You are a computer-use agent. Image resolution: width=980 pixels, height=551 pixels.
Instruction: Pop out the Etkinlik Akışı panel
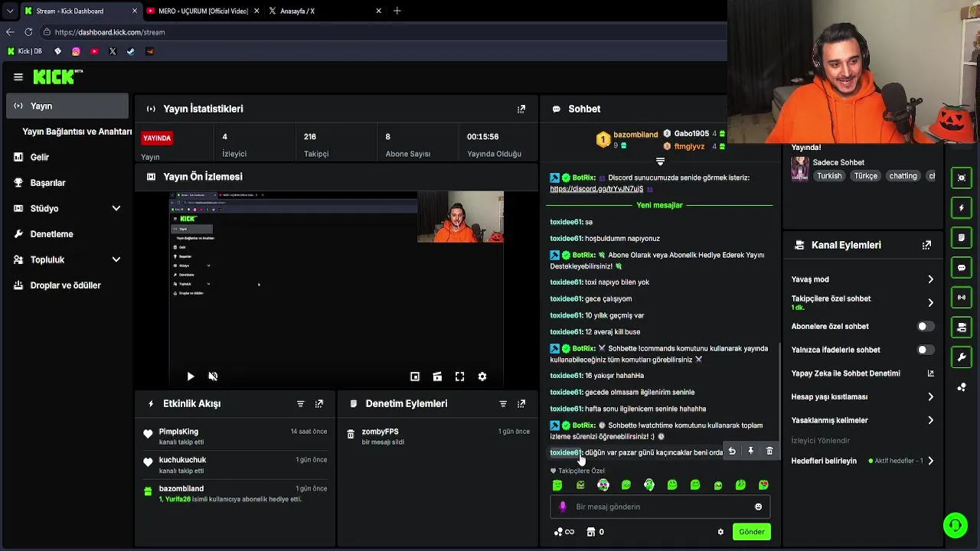click(x=319, y=403)
